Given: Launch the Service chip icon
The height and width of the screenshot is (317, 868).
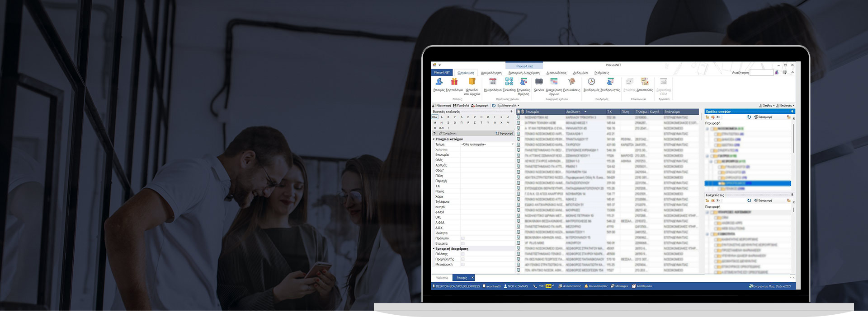Looking at the screenshot, I should pos(539,82).
